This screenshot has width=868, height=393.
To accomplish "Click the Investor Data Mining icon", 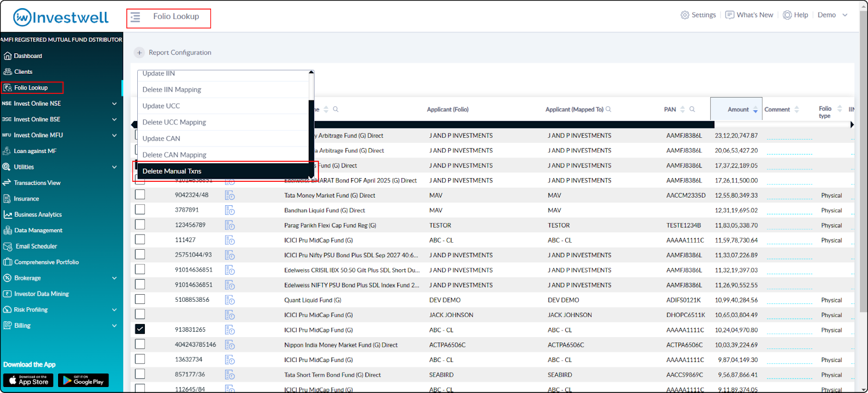I will coord(8,294).
